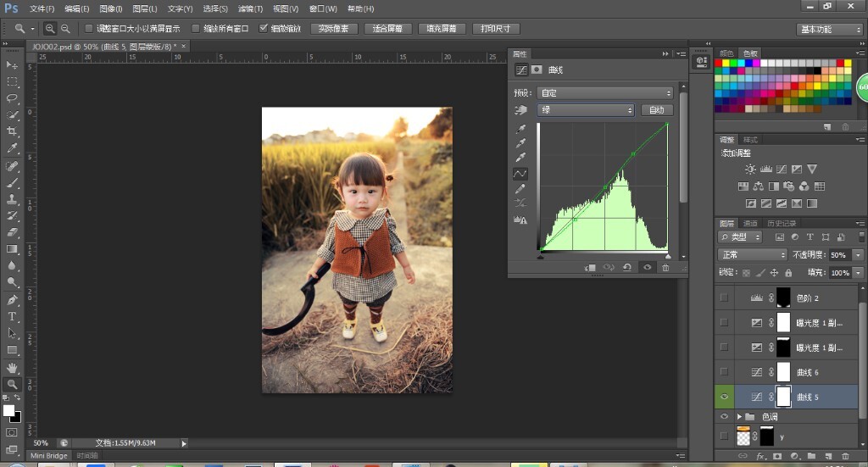The height and width of the screenshot is (467, 868).
Task: Uncheck 细微缩放 checkbox
Action: coord(264,28)
